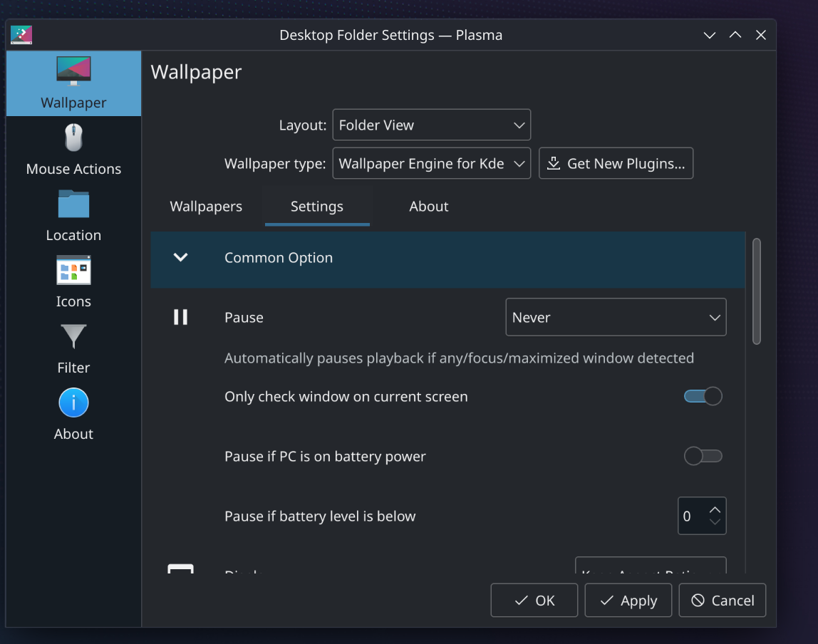
Task: Switch to the About tab beside Settings
Action: [x=429, y=207]
